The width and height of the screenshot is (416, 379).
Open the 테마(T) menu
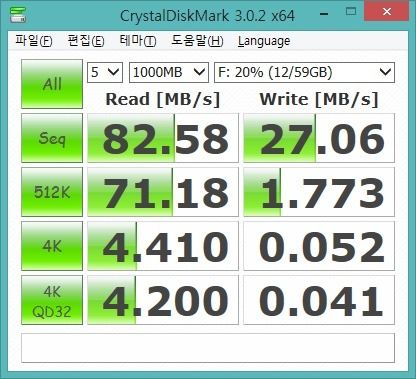tap(138, 41)
